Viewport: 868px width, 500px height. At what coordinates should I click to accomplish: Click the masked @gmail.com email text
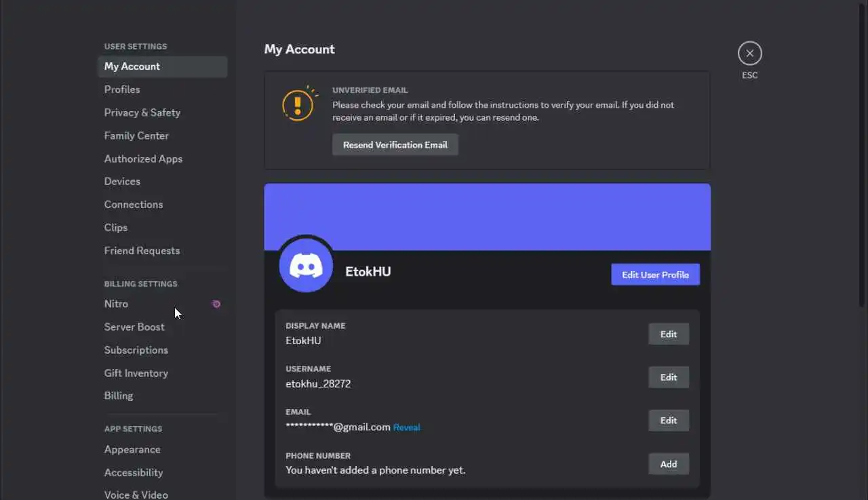pos(338,427)
